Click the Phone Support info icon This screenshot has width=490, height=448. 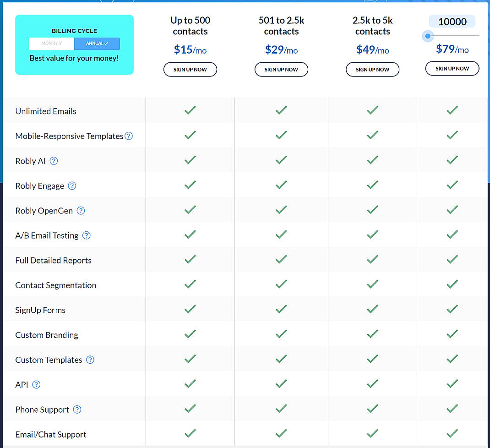click(76, 409)
